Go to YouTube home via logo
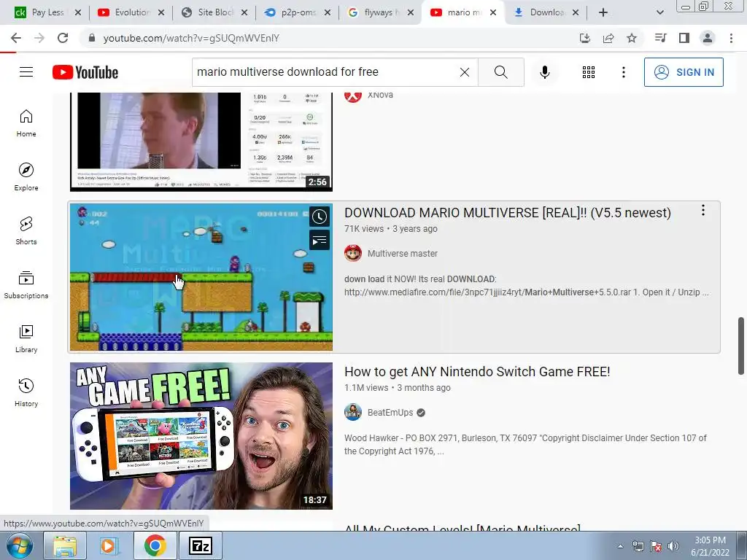The image size is (747, 560). [x=85, y=72]
